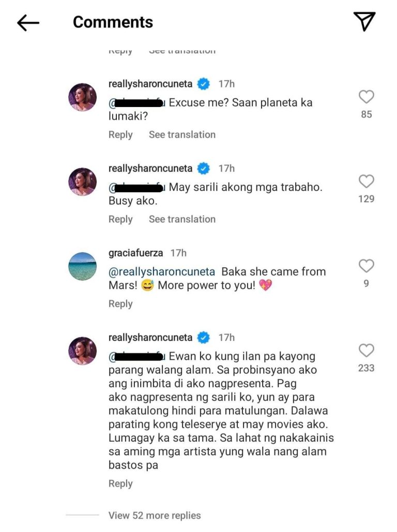This screenshot has height=532, width=397.
Task: Reply to graciafuerza's comment
Action: coord(120,303)
